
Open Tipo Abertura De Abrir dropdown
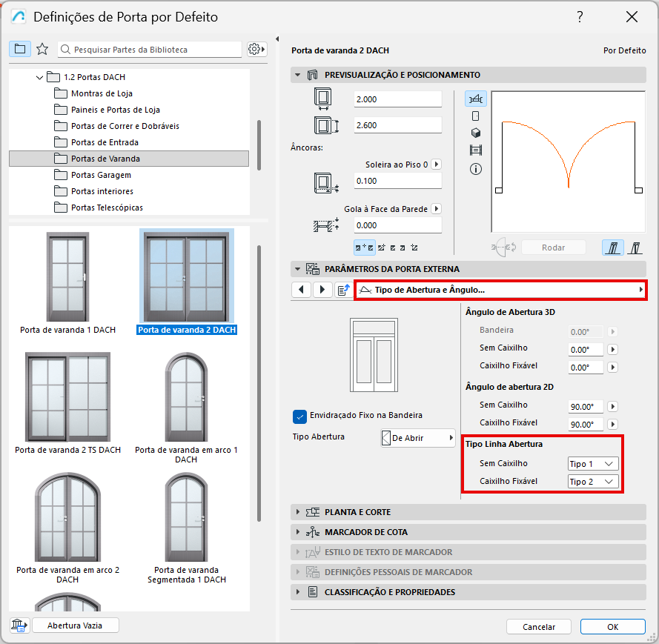(x=418, y=438)
